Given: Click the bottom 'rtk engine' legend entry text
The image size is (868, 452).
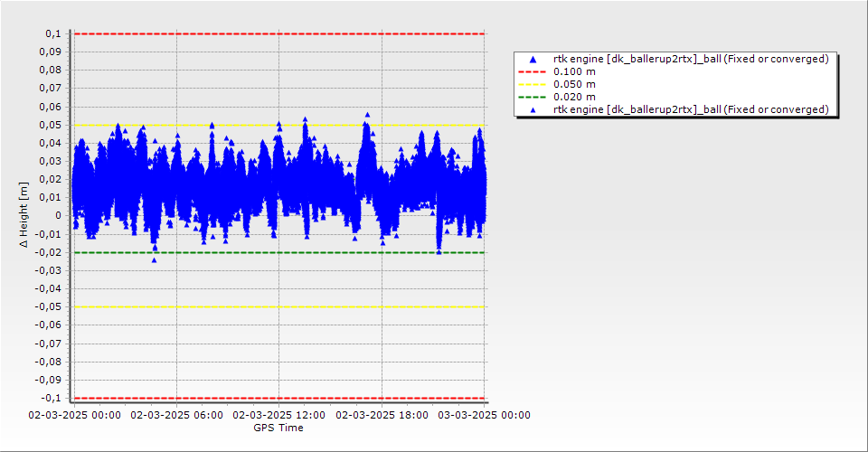Looking at the screenshot, I should (691, 109).
